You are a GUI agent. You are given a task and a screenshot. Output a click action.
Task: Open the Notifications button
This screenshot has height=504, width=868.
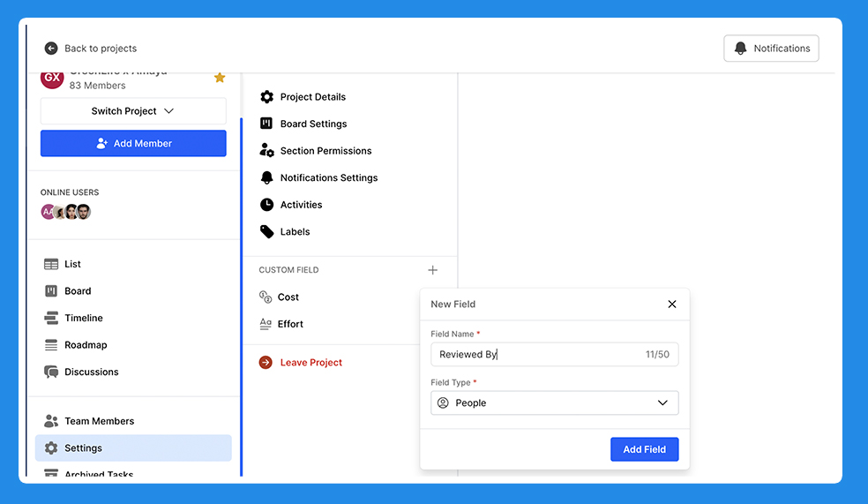pyautogui.click(x=771, y=49)
